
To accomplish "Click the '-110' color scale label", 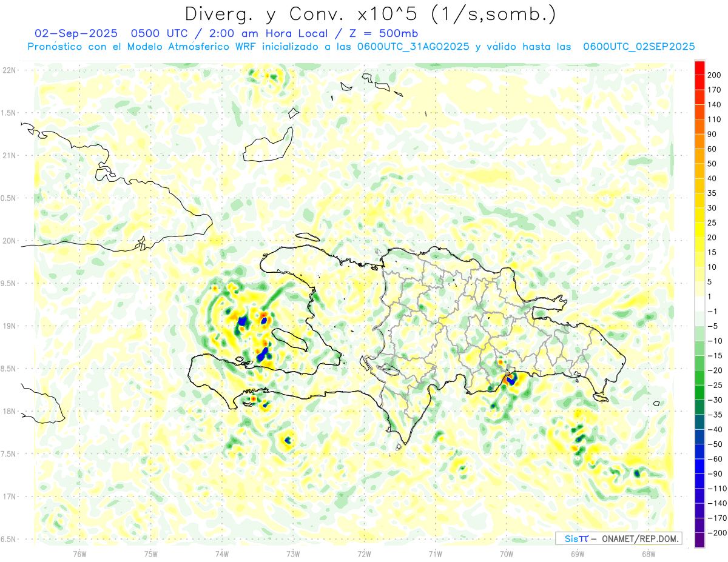I will pyautogui.click(x=716, y=489).
